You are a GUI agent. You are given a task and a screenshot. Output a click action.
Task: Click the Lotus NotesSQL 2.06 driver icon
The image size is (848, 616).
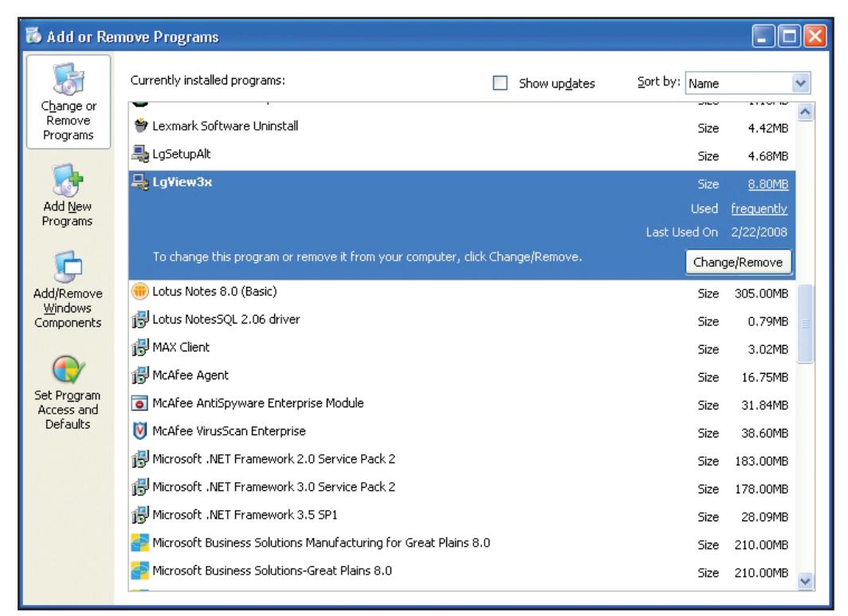(140, 319)
